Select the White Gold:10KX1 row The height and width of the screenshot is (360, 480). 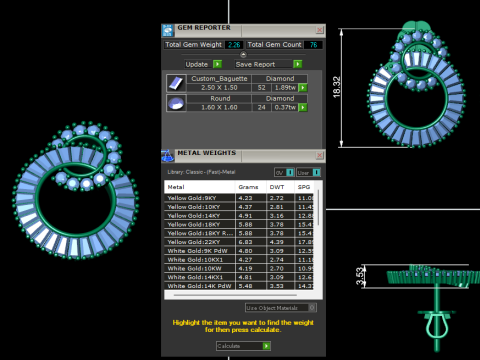pos(239,259)
